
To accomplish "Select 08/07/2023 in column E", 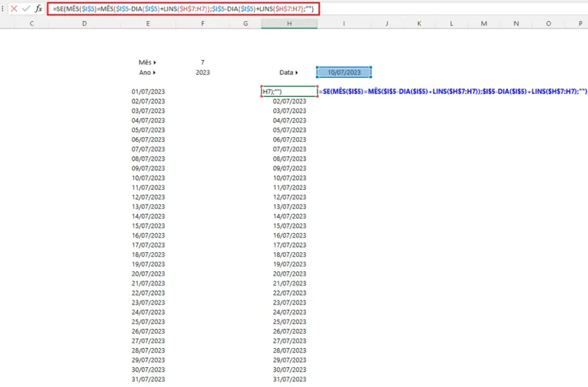I will click(x=148, y=159).
